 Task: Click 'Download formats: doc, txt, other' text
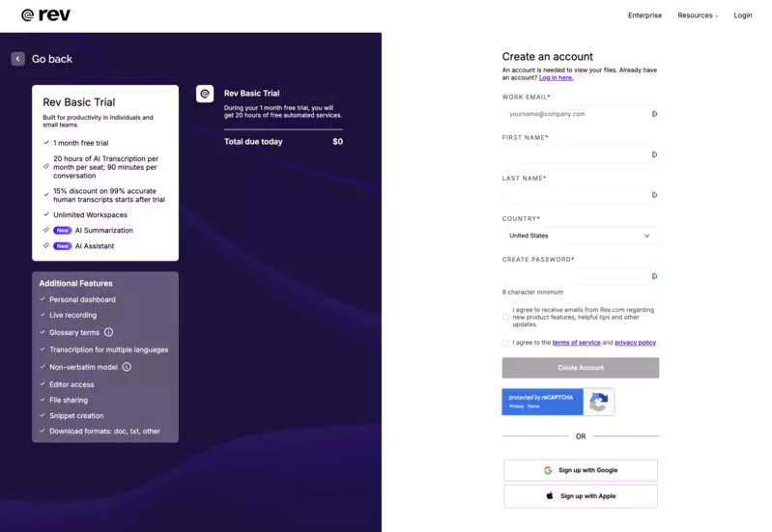[x=104, y=432]
